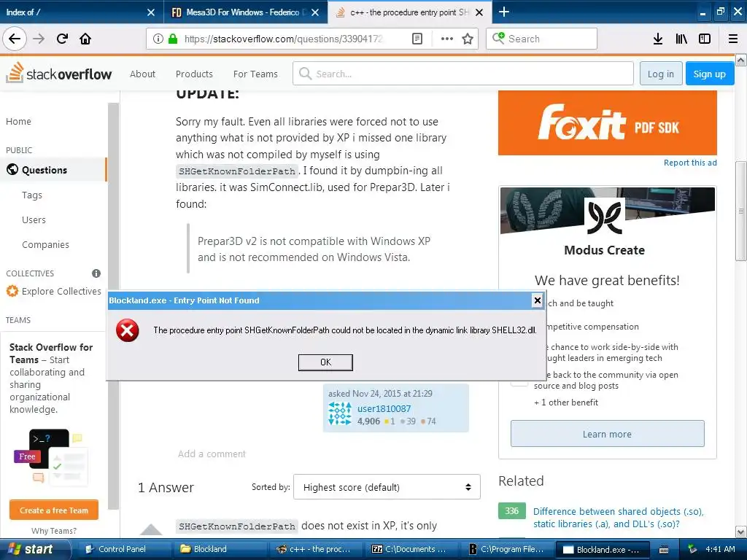Open Firefox hamburger menu
This screenshot has height=560, width=747.
click(732, 39)
